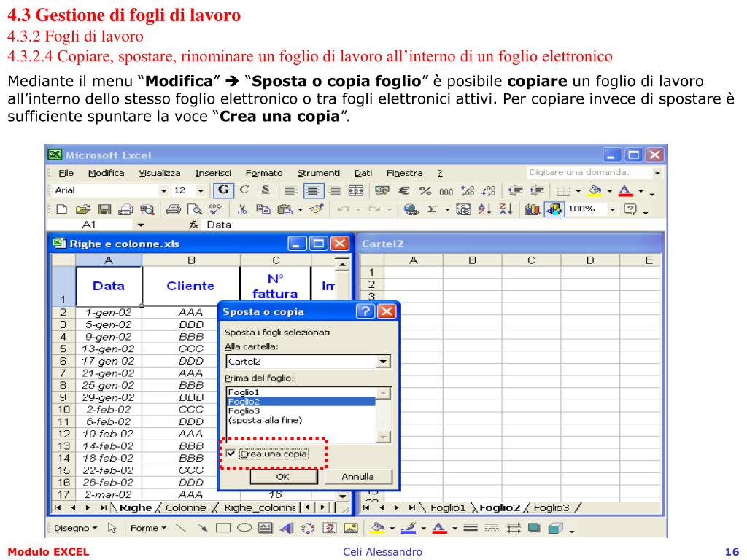The width and height of the screenshot is (747, 560).
Task: Select Foglio1 in the Prima del foglio list
Action: click(x=301, y=392)
